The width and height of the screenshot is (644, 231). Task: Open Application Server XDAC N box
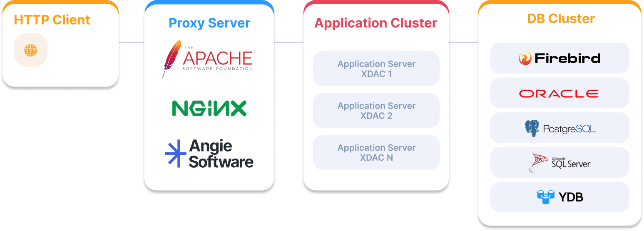click(x=376, y=152)
